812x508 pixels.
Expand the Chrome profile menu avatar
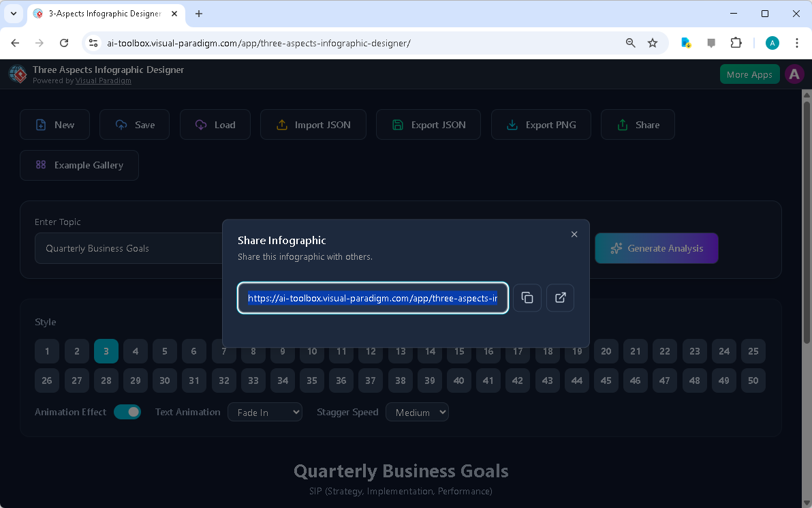(772, 42)
